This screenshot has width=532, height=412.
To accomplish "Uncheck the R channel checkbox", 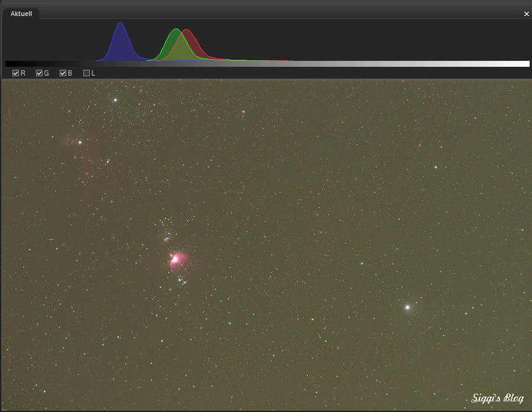I will point(16,73).
